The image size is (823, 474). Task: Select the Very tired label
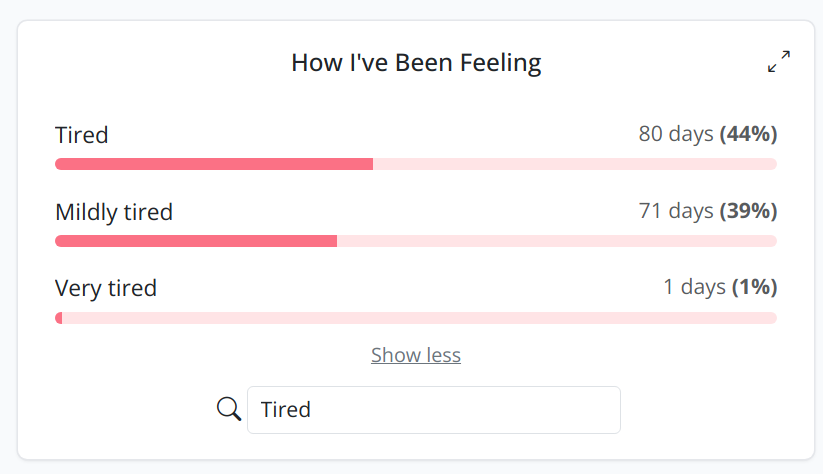point(106,289)
